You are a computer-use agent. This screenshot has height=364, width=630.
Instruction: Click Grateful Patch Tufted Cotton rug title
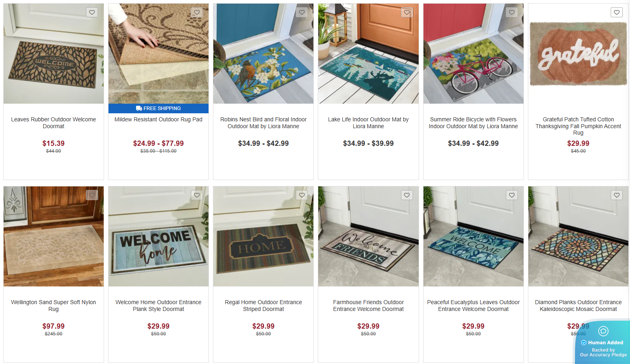click(578, 126)
